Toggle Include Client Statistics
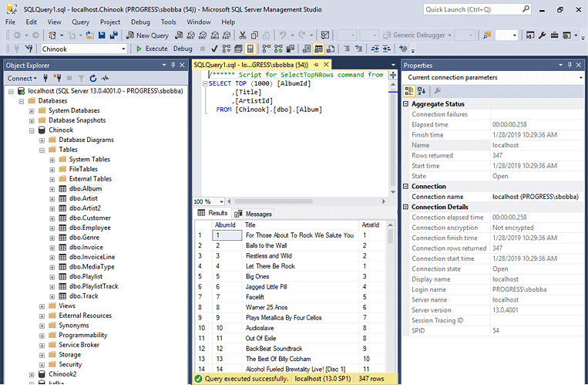The width and height of the screenshot is (588, 385). 291,49
